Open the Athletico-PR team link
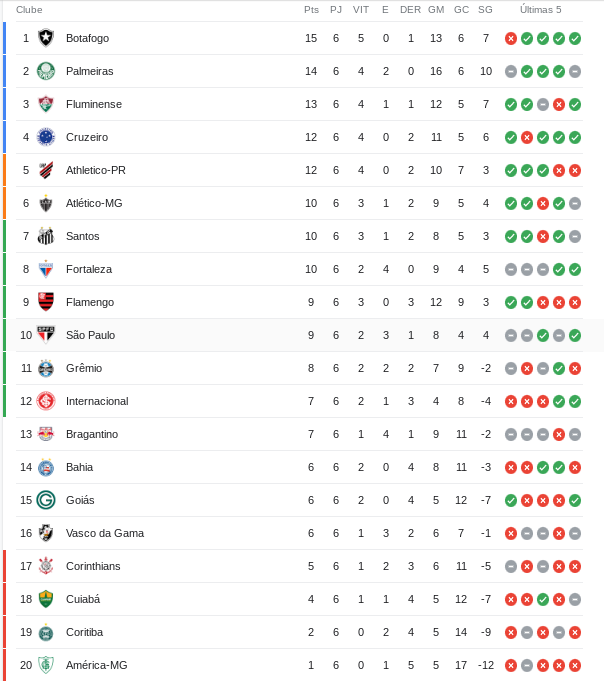This screenshot has width=604, height=681. [96, 170]
